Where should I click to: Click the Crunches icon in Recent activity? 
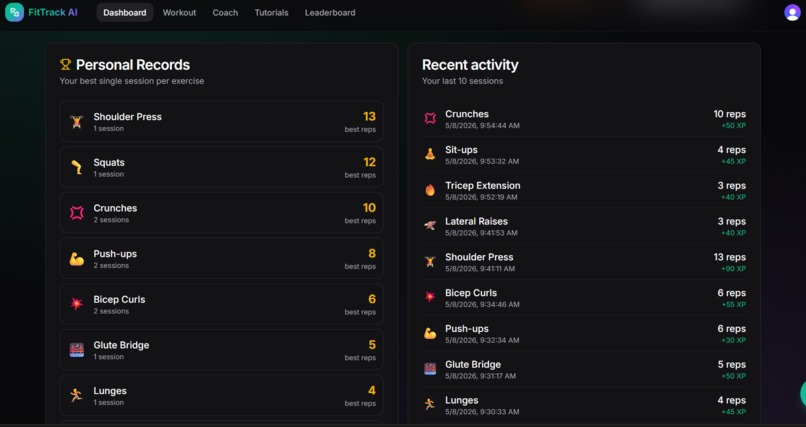(x=430, y=119)
